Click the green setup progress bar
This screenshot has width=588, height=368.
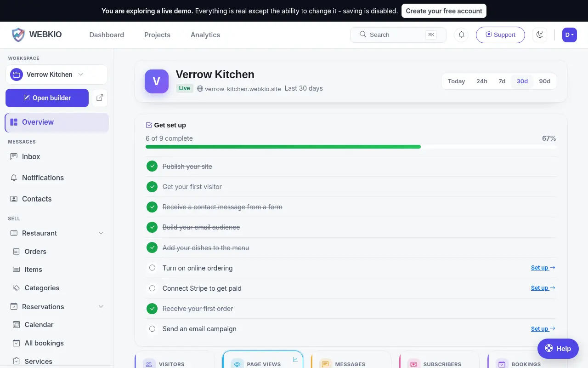(283, 147)
